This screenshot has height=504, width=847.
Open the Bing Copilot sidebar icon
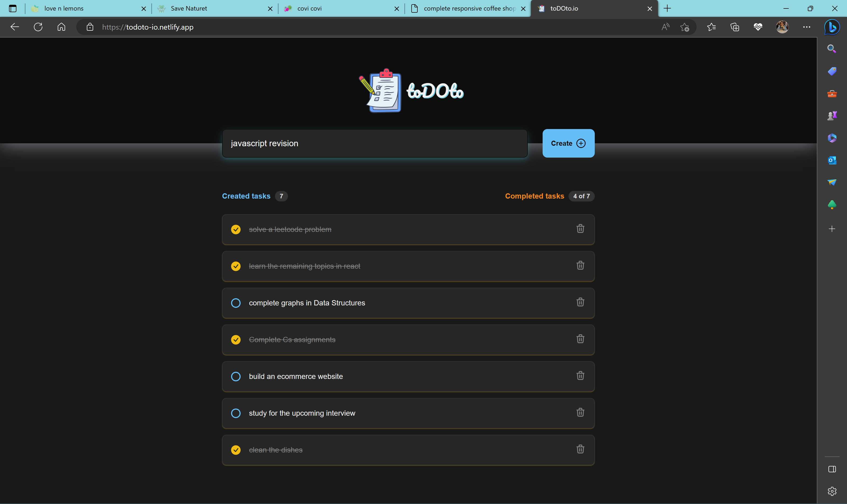[x=832, y=27]
